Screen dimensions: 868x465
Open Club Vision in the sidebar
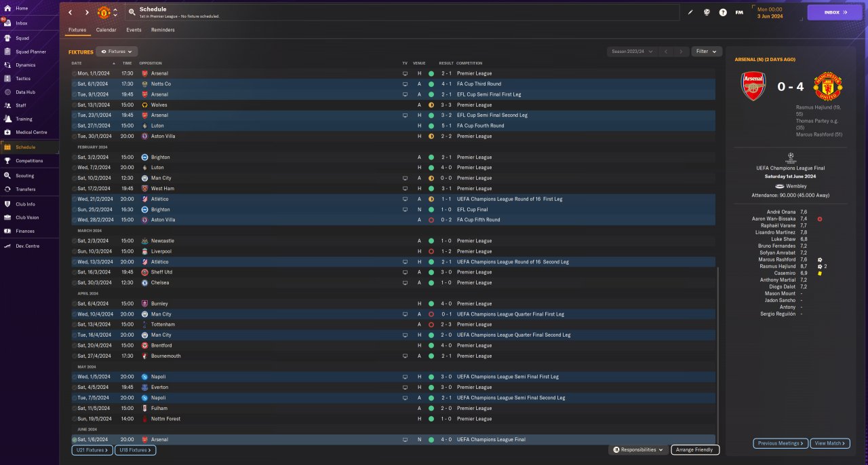(x=27, y=218)
